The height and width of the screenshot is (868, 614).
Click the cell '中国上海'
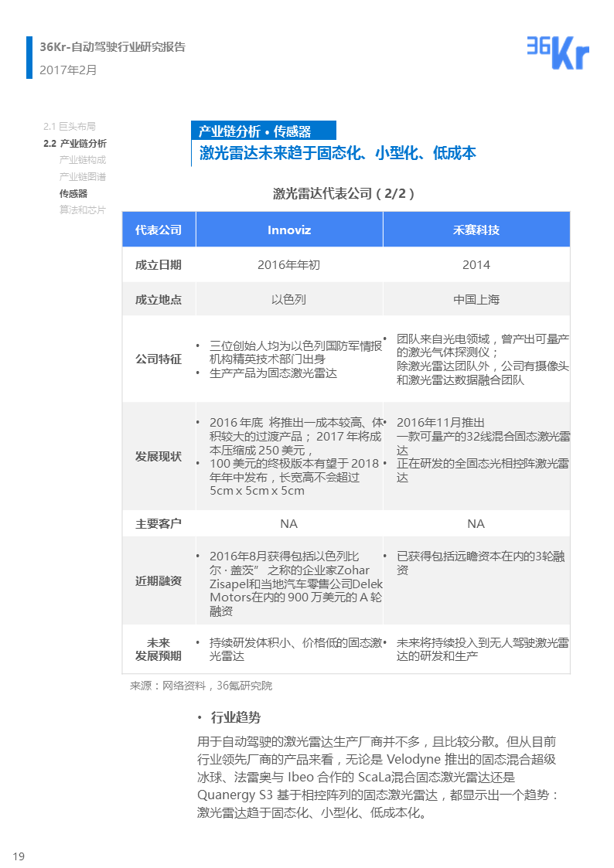(x=476, y=299)
